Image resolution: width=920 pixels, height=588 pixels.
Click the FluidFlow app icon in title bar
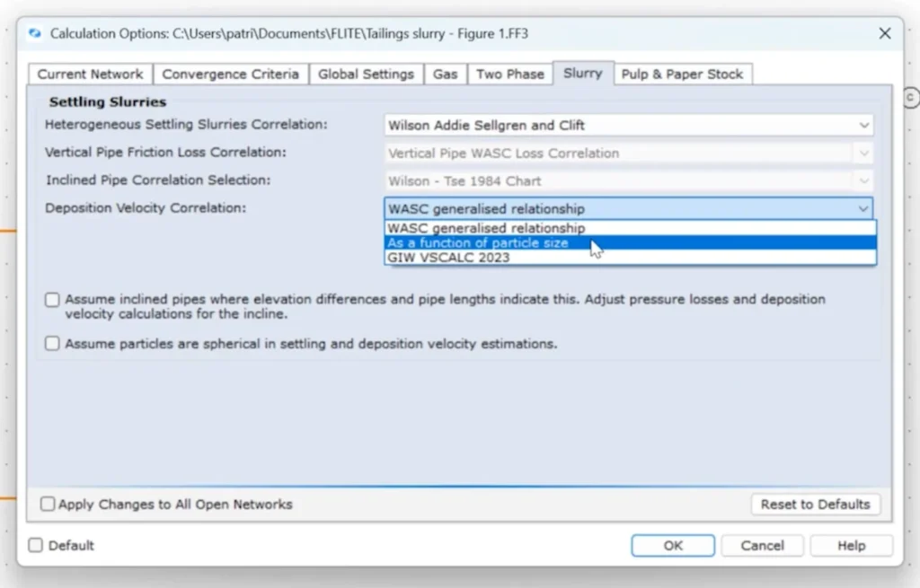(x=35, y=33)
